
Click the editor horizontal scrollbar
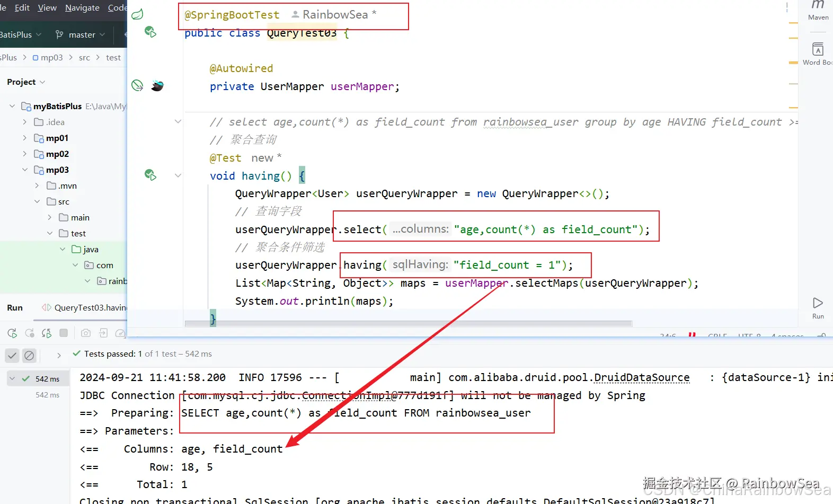point(408,323)
